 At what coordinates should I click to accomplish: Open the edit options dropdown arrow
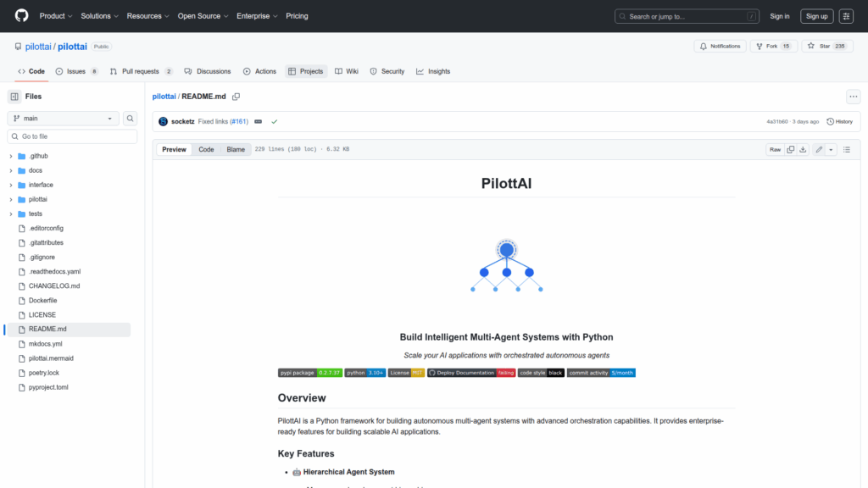pos(831,149)
